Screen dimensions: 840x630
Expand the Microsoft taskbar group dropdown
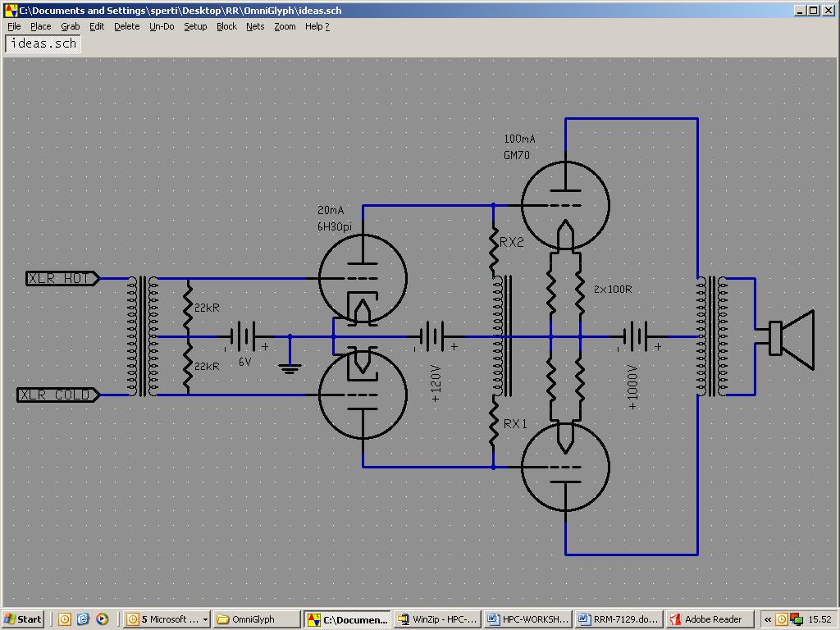tap(205, 619)
